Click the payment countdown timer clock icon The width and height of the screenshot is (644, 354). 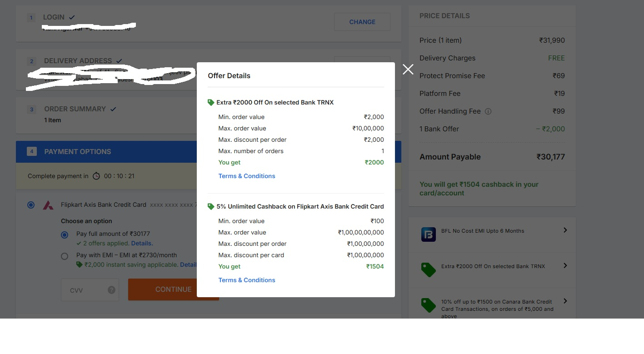coord(96,176)
